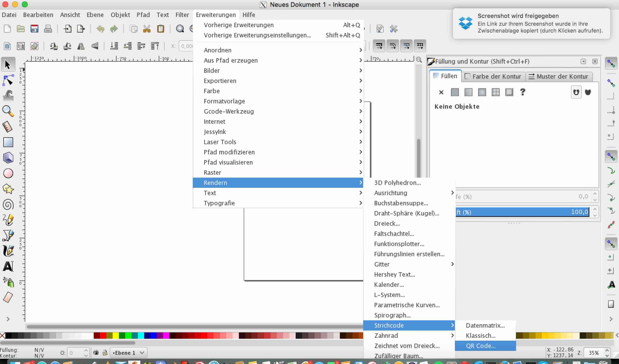The width and height of the screenshot is (619, 364).
Task: Choose the Circle ellipse tool
Action: 8,174
